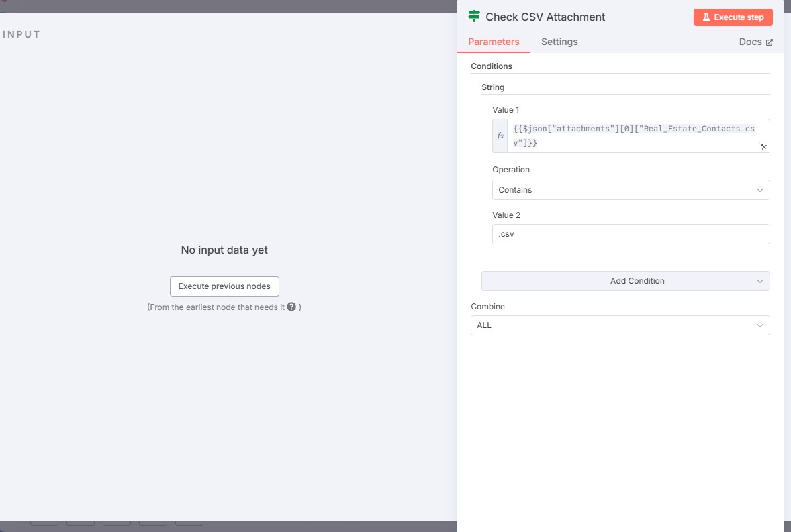The height and width of the screenshot is (532, 791).
Task: Open the Add Condition dropdown
Action: [626, 280]
